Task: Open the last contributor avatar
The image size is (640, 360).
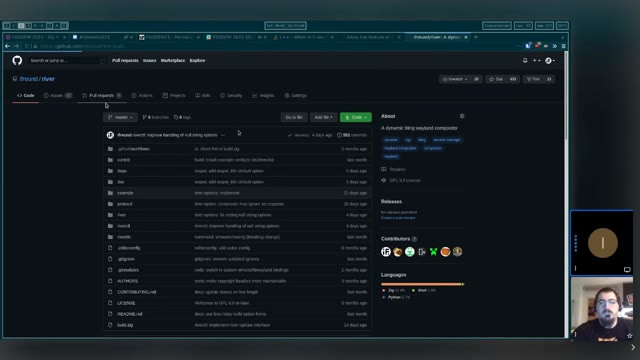Action: (x=457, y=252)
